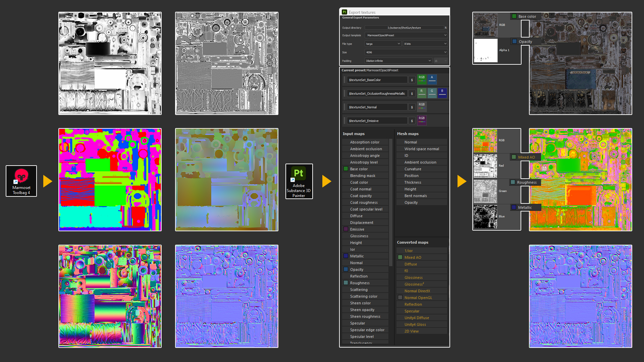644x362 pixels.
Task: Click the 2D View converted map entry
Action: click(x=411, y=331)
